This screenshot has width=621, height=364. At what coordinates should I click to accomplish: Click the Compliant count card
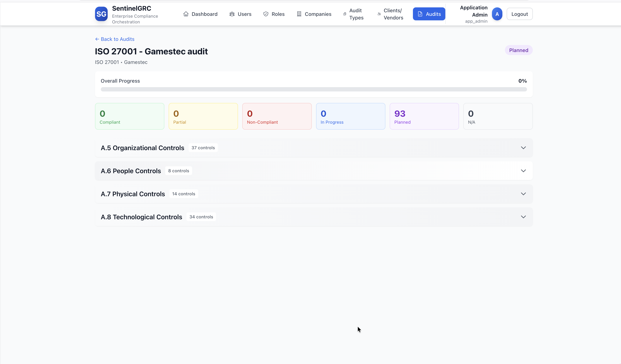pos(130,116)
